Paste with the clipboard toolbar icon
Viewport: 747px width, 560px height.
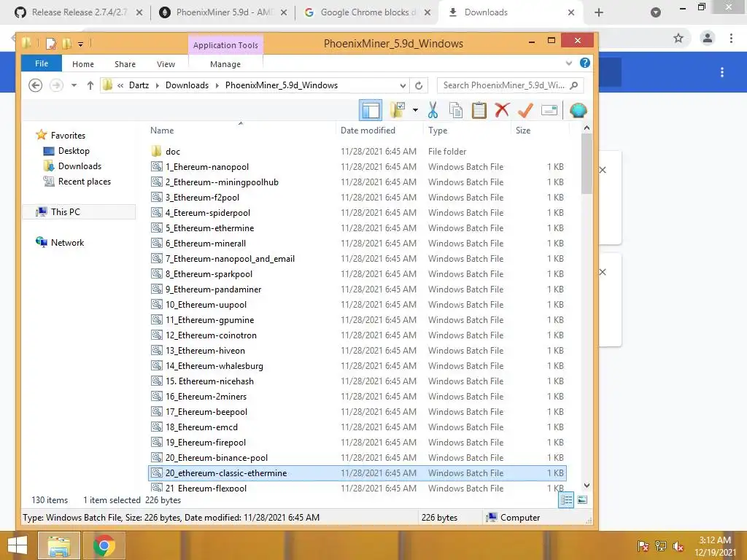click(x=479, y=110)
